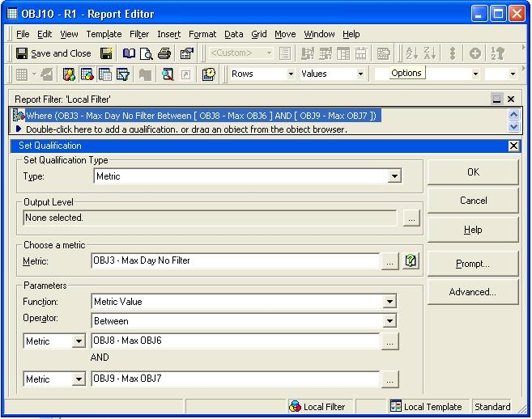
Task: Open the Data menu
Action: pos(233,34)
